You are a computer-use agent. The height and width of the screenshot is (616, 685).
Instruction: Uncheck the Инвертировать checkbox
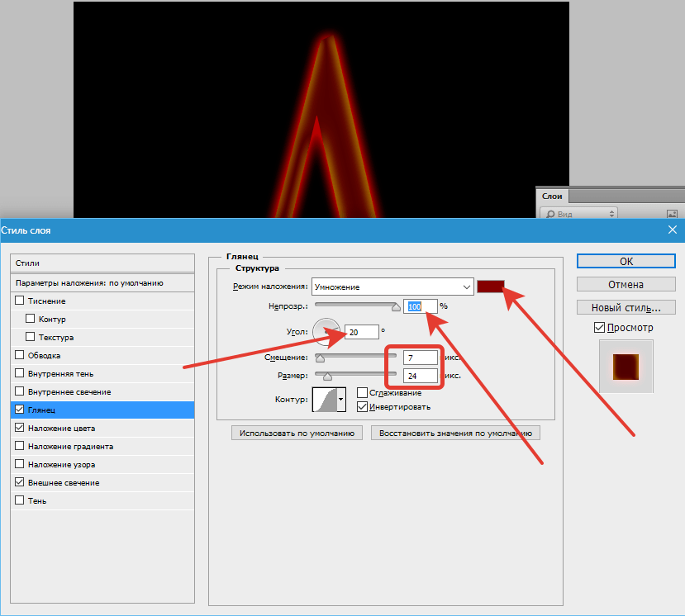[x=362, y=406]
